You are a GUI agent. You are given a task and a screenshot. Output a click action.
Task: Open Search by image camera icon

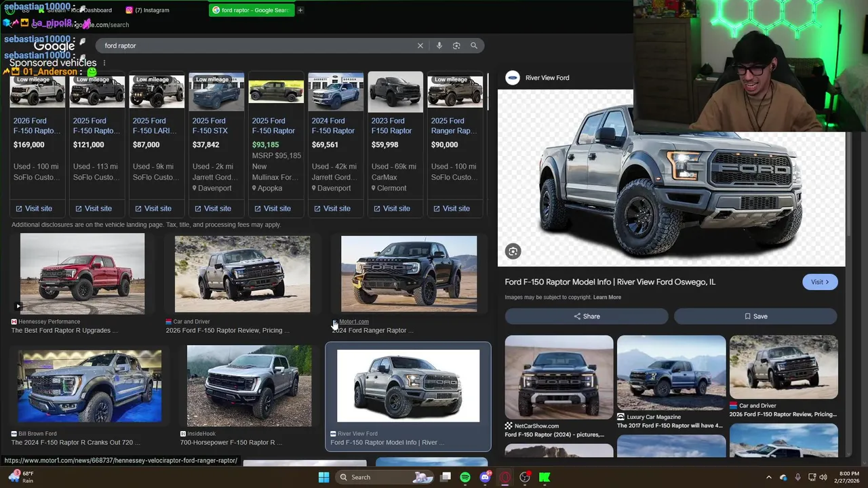coord(456,45)
